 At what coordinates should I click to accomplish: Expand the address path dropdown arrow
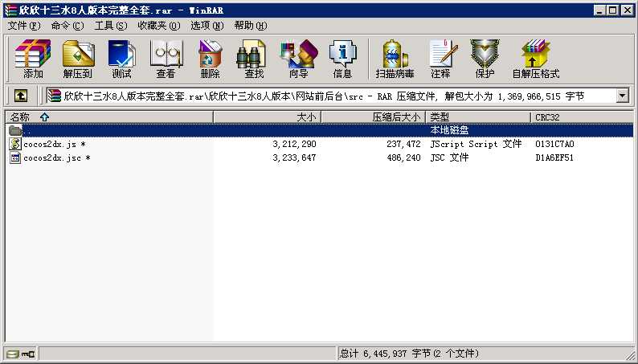[622, 96]
